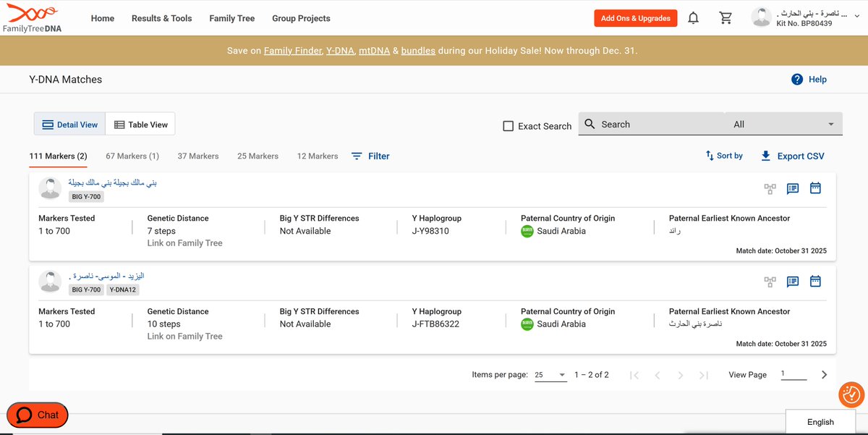868x435 pixels.
Task: Switch to Table View
Action: [x=140, y=124]
